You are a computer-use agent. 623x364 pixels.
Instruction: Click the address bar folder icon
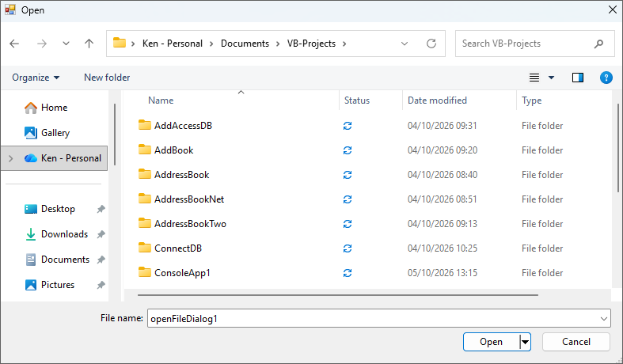point(120,43)
